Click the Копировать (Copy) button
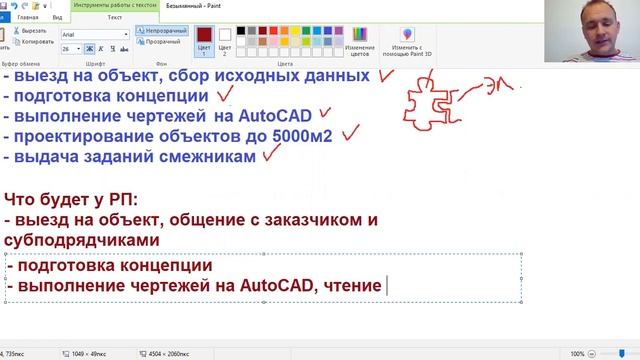This screenshot has height=360, width=640. coord(33,42)
